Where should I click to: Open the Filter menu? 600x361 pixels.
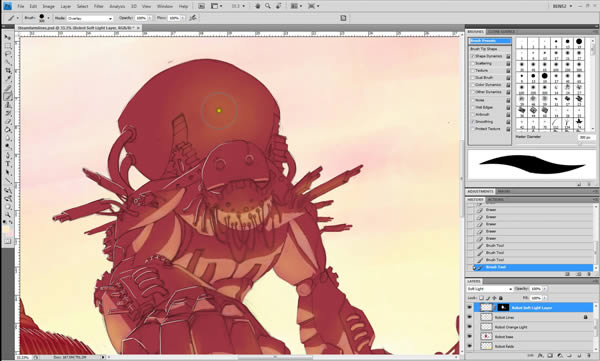point(99,7)
